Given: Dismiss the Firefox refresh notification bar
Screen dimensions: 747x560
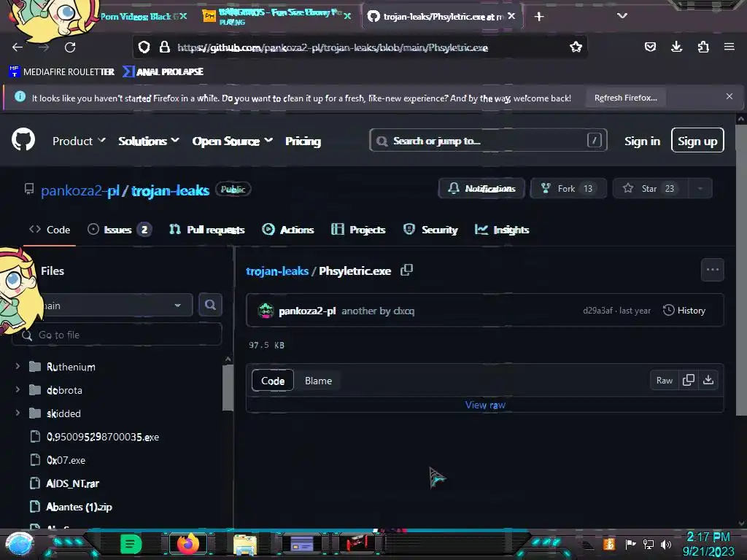Looking at the screenshot, I should point(729,97).
